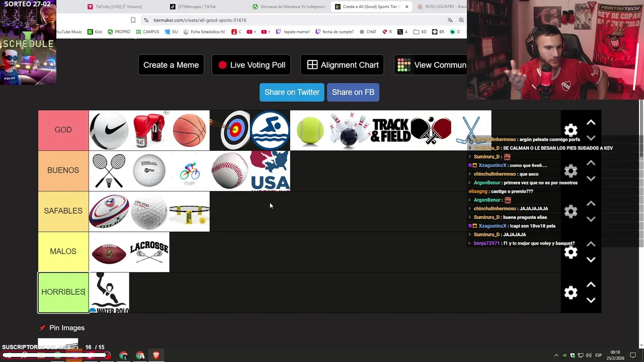Viewport: 644px width, 362px height.
Task: Click the Create a Meme button
Action: pos(171,65)
